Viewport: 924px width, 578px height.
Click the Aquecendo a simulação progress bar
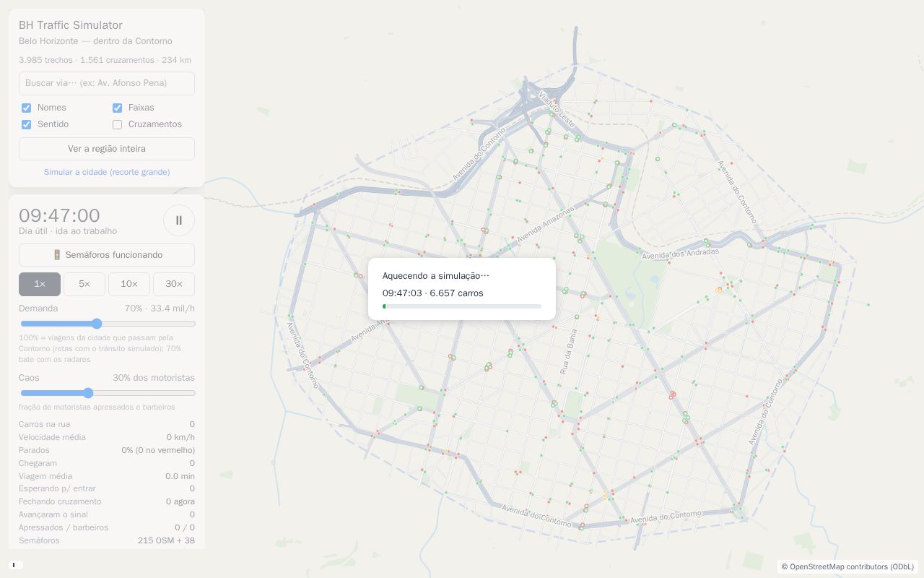click(x=462, y=306)
